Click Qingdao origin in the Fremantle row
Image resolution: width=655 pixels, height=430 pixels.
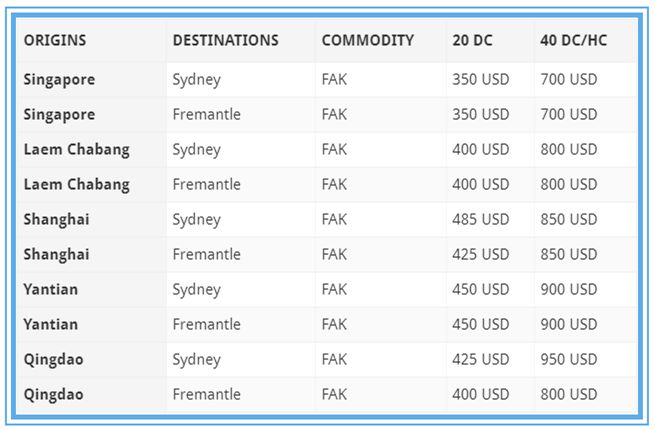[53, 394]
